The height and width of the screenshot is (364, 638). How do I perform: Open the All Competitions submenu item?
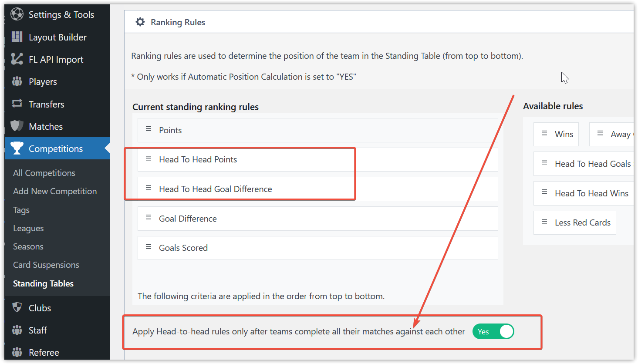pyautogui.click(x=44, y=173)
